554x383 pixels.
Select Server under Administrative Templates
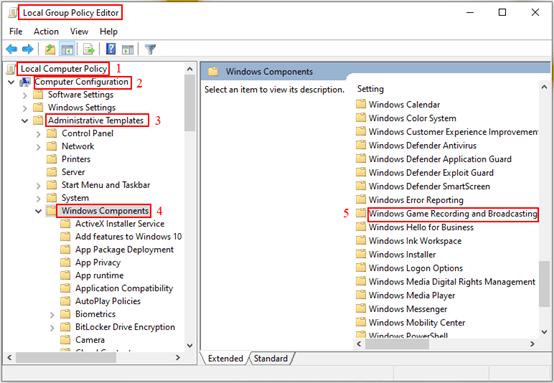point(73,172)
